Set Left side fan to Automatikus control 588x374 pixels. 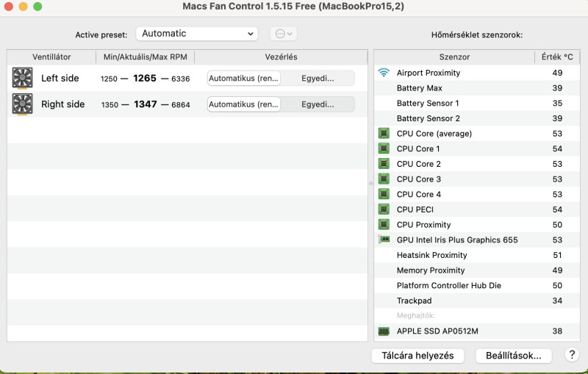tap(244, 79)
